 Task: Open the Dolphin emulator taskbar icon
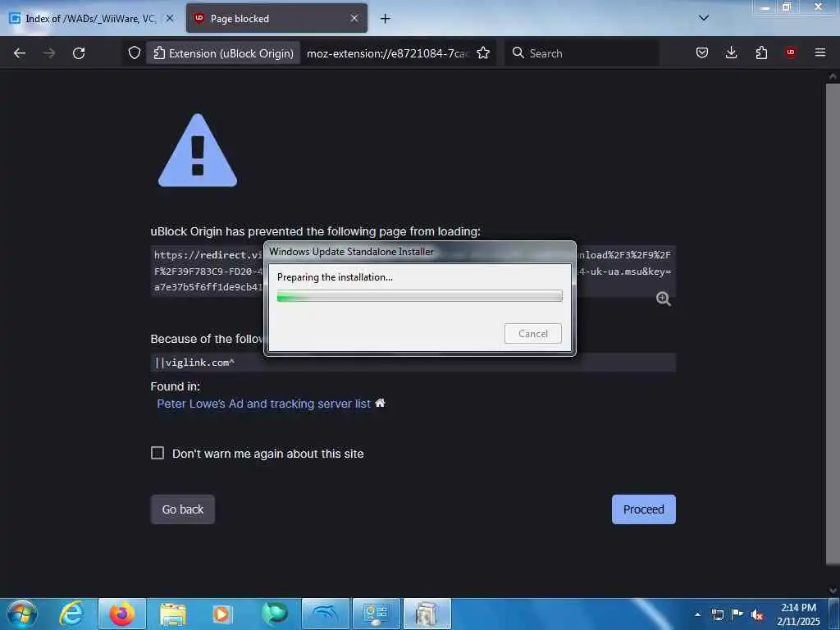pos(326,614)
